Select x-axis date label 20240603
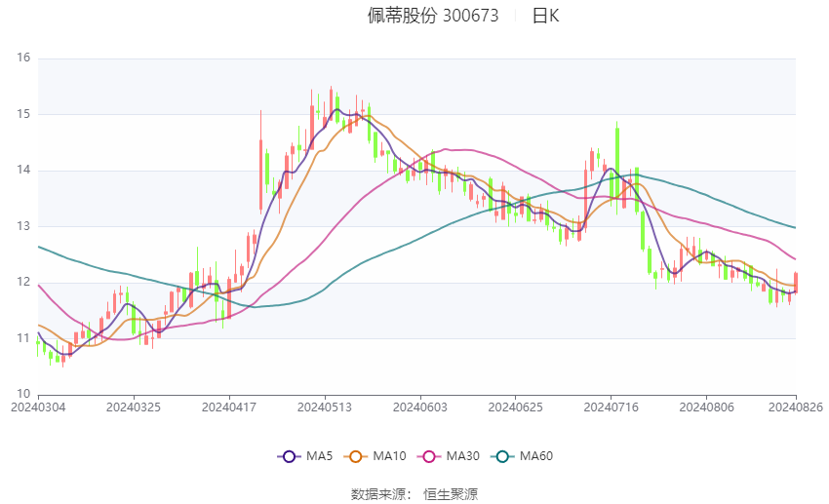829x504 pixels. [420, 407]
